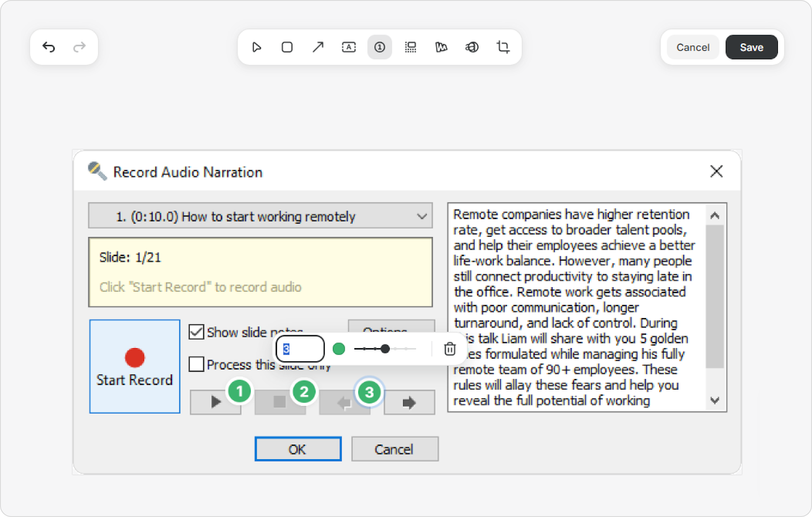Image resolution: width=812 pixels, height=517 pixels.
Task: Click the redo arrow icon
Action: [79, 47]
